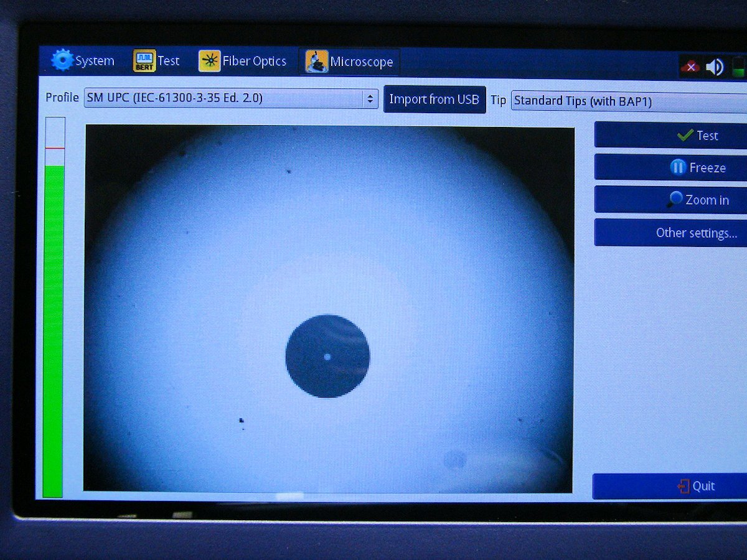
Task: Click the green battery indicator
Action: (x=738, y=67)
